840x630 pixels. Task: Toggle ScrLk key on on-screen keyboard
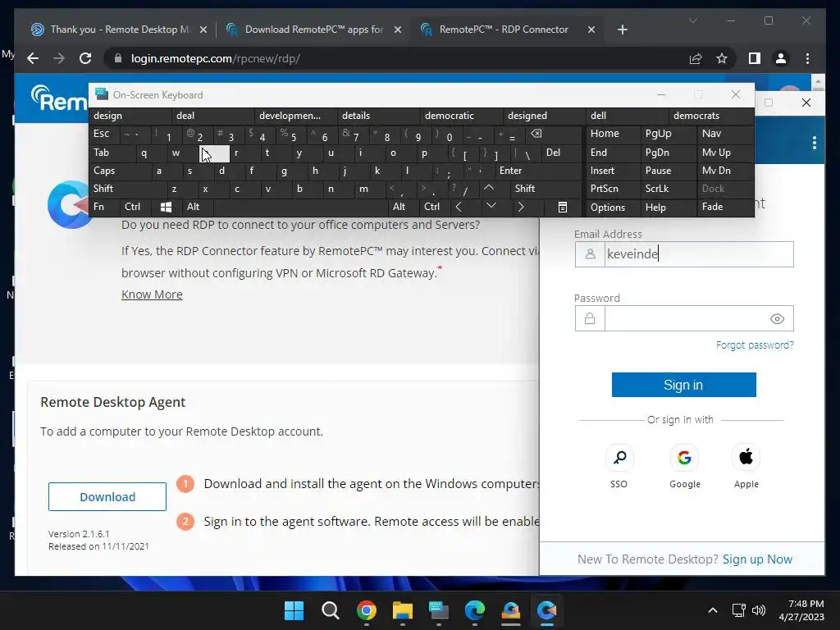[x=669, y=189]
